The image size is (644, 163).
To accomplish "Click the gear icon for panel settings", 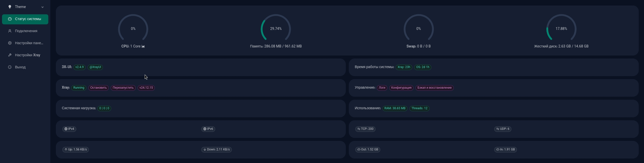I will [10, 43].
